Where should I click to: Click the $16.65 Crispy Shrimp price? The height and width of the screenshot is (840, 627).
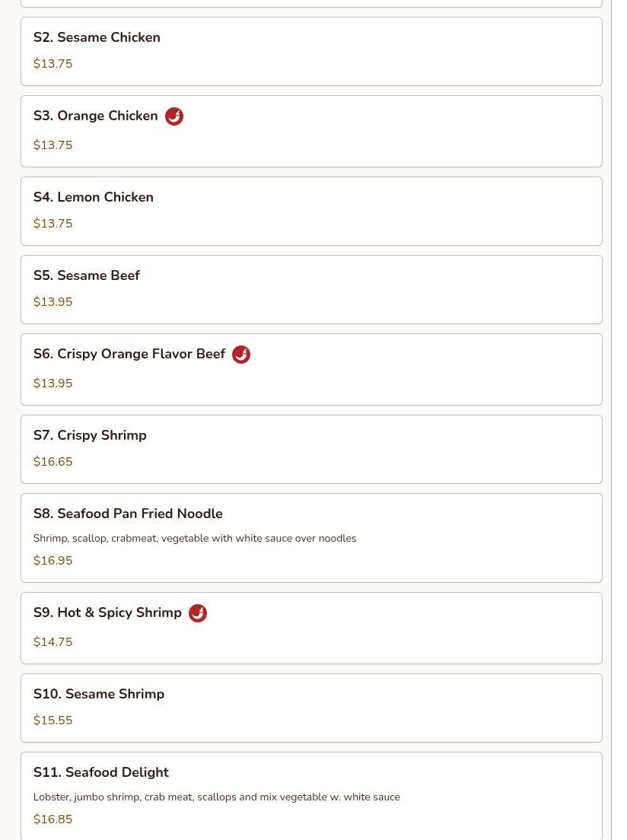point(53,461)
